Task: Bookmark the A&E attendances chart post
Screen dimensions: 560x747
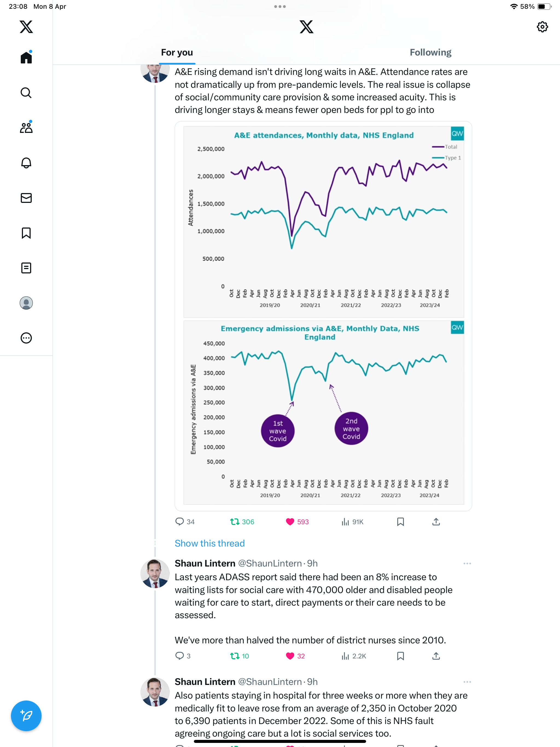Action: [400, 522]
